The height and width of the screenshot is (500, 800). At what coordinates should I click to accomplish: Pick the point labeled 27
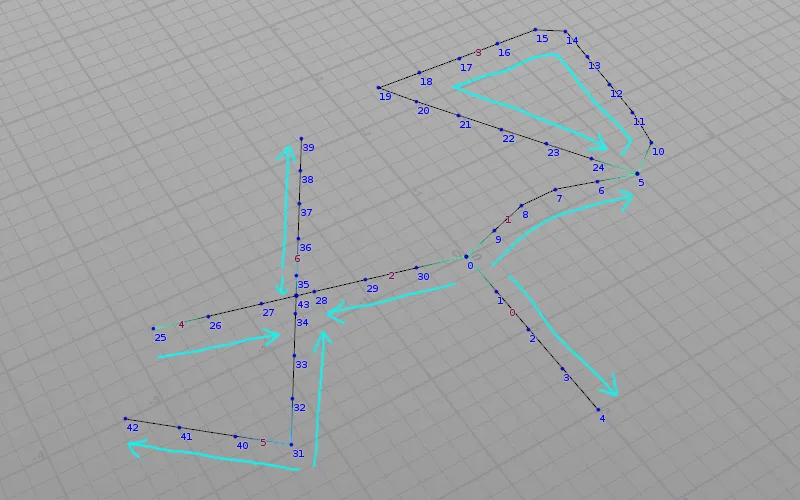[x=261, y=304]
